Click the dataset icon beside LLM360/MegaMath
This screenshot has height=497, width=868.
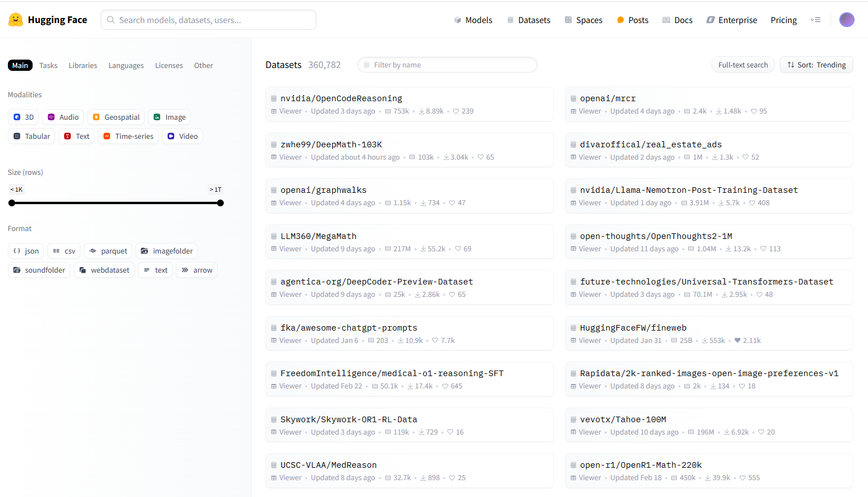(274, 236)
